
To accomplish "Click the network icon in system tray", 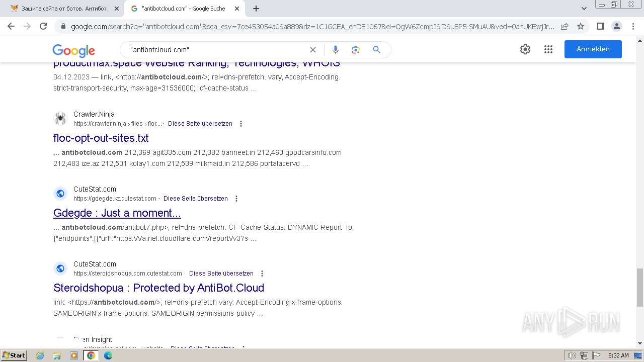I will [x=584, y=355].
